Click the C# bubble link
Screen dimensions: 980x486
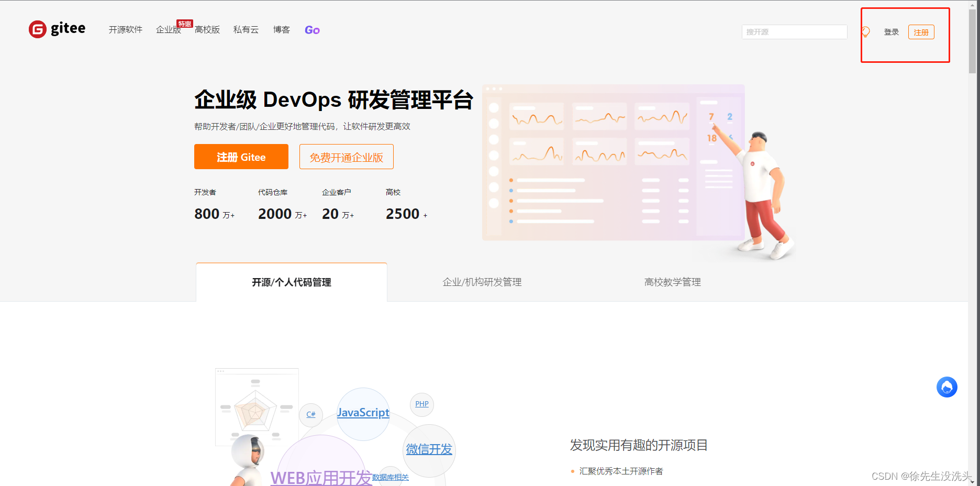pos(311,414)
